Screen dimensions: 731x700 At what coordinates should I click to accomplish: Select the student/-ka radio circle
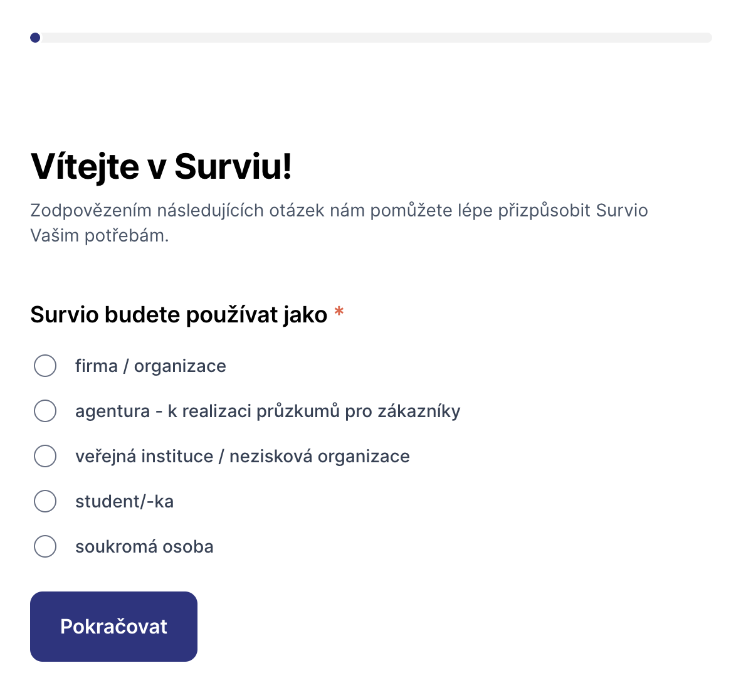45,501
